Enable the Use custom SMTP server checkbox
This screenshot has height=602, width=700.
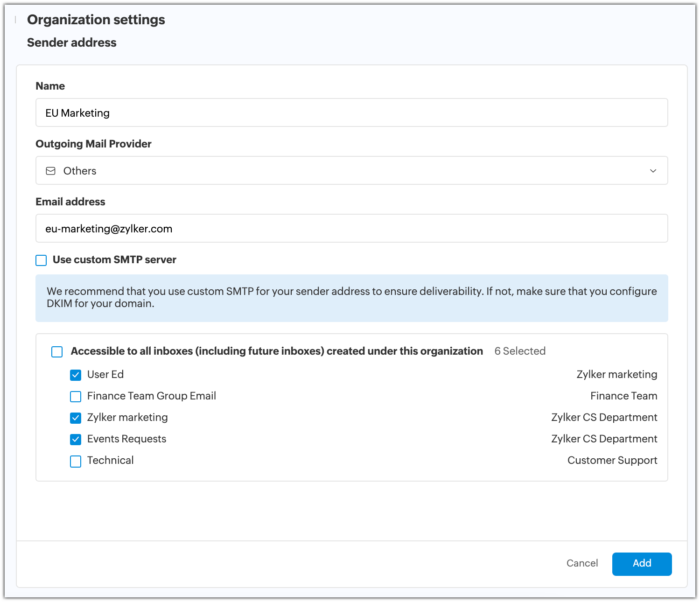[x=41, y=260]
